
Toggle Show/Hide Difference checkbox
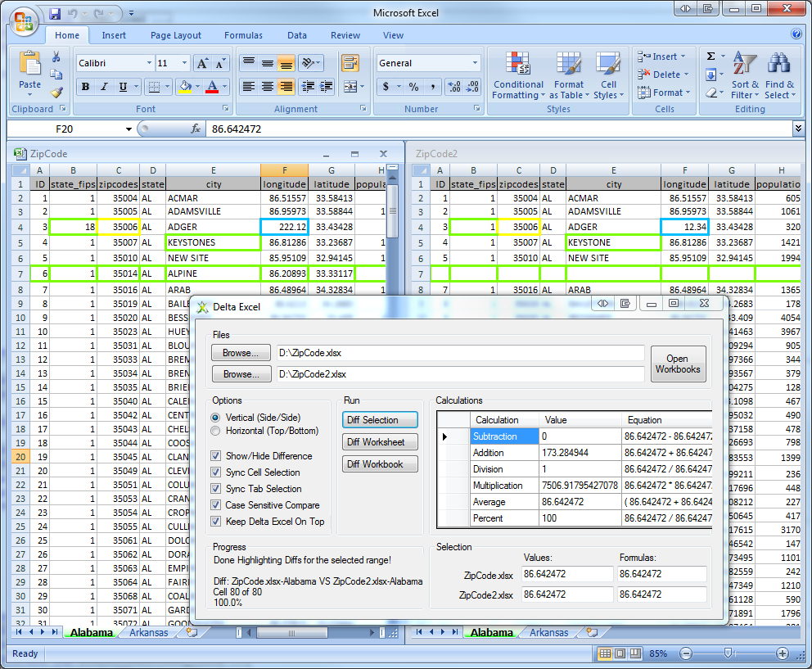click(216, 455)
